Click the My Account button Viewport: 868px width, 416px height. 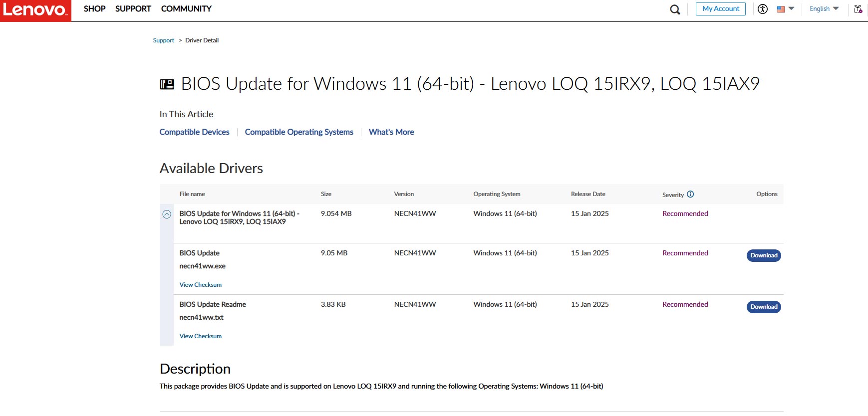[x=720, y=9]
